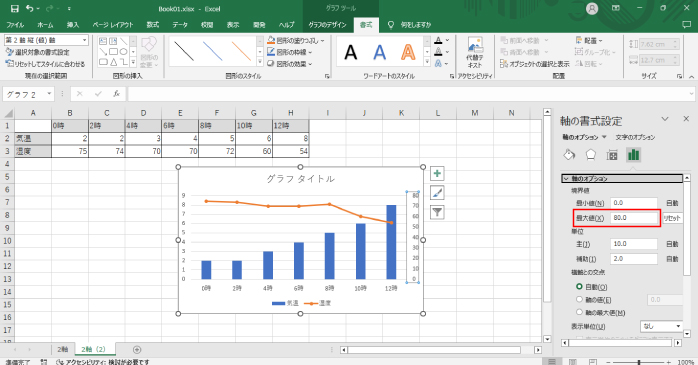
Task: Click リセットしてスタイルに合わせる reset style button
Action: (x=45, y=64)
